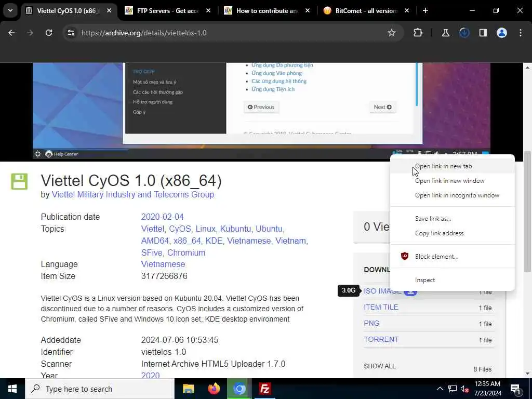This screenshot has width=532, height=399.
Task: Toggle the browser side panel icon
Action: [483, 33]
